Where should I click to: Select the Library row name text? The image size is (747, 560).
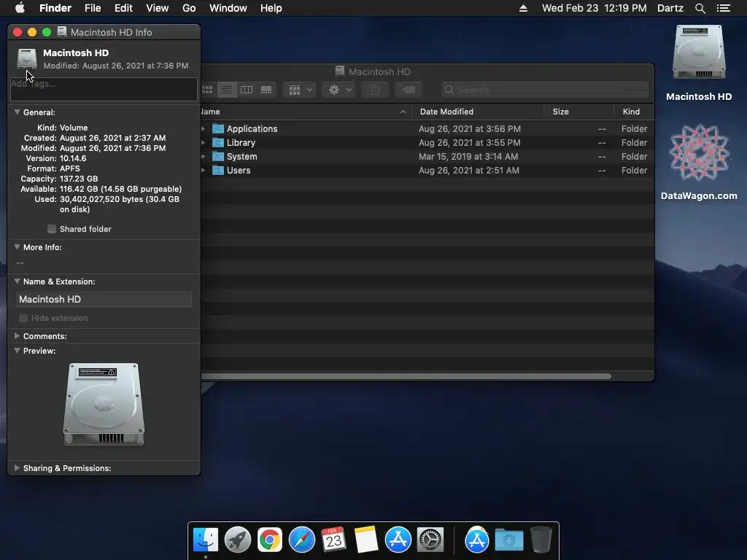click(x=241, y=142)
